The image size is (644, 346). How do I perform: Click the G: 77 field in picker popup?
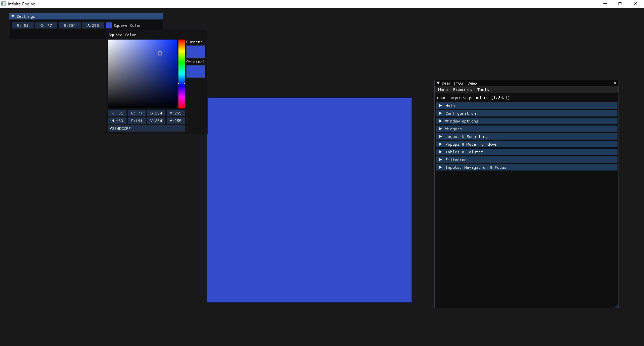click(137, 113)
